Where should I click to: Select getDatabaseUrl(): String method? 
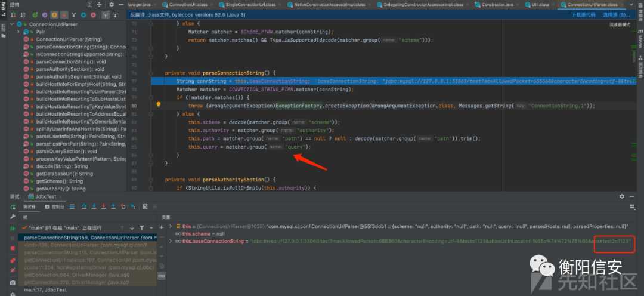(64, 174)
